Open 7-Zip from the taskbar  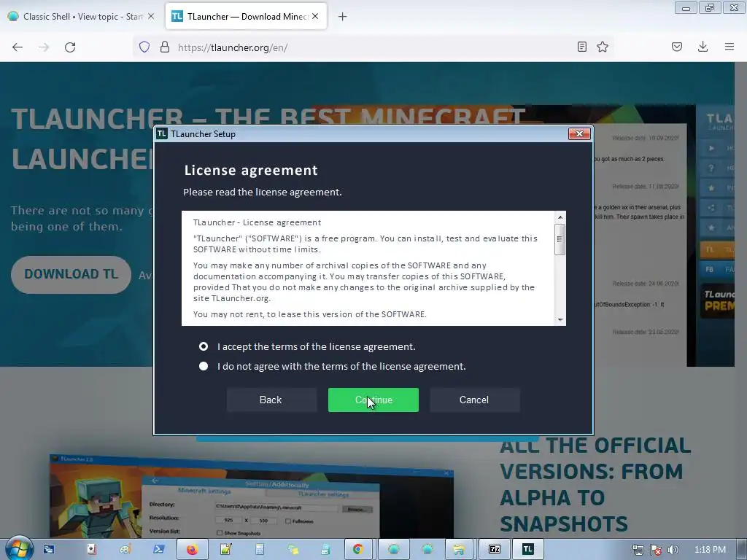click(x=495, y=550)
